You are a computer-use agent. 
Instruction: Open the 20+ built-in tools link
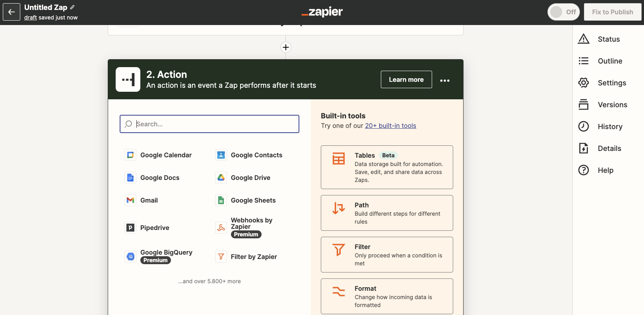[390, 126]
